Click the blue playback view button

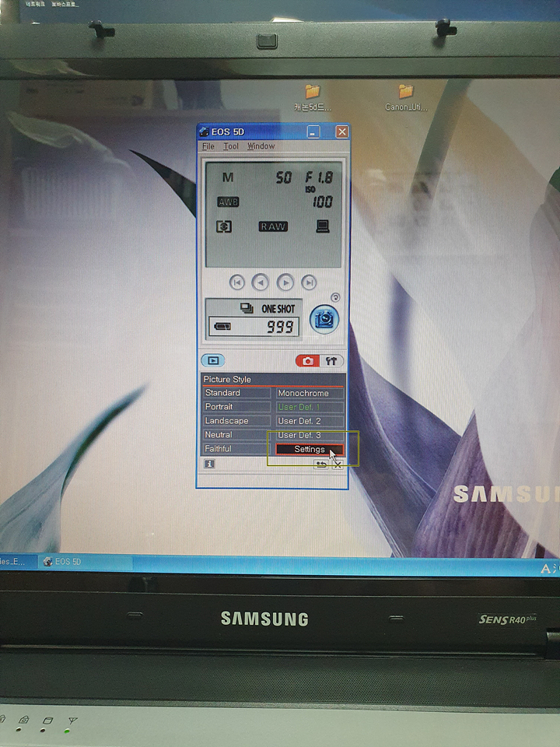coord(213,360)
